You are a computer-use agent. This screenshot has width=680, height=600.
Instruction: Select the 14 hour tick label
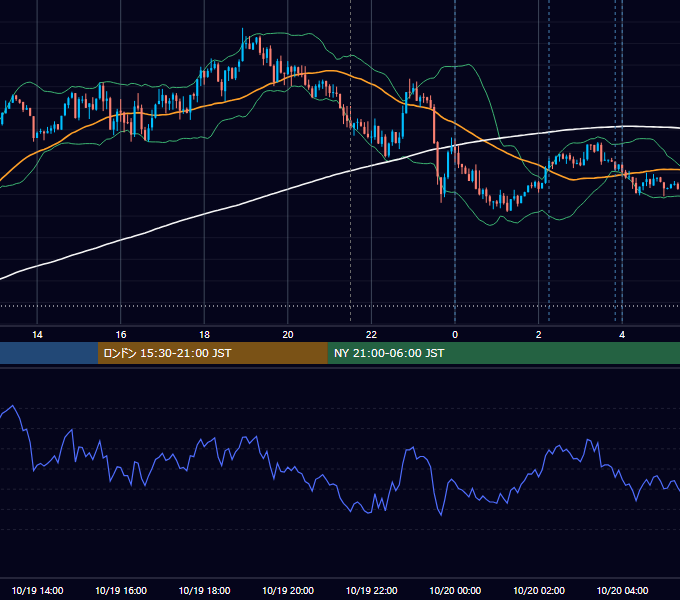[37, 335]
